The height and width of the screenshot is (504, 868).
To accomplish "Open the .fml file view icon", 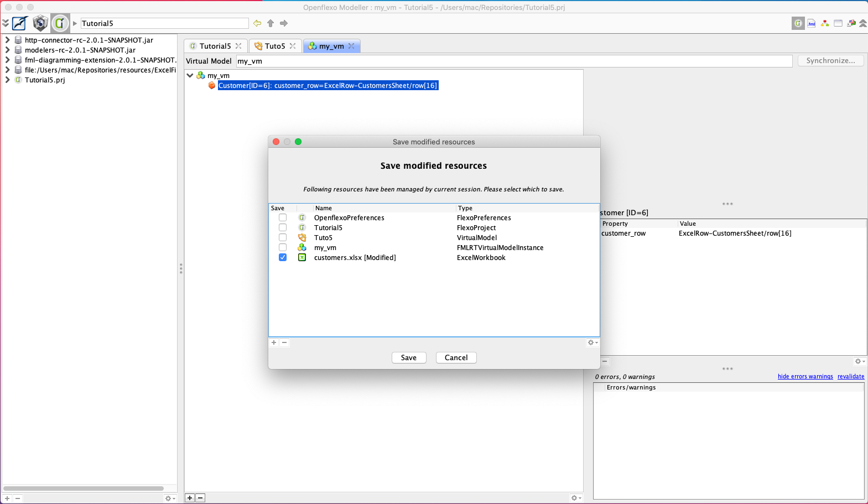I will [x=812, y=23].
